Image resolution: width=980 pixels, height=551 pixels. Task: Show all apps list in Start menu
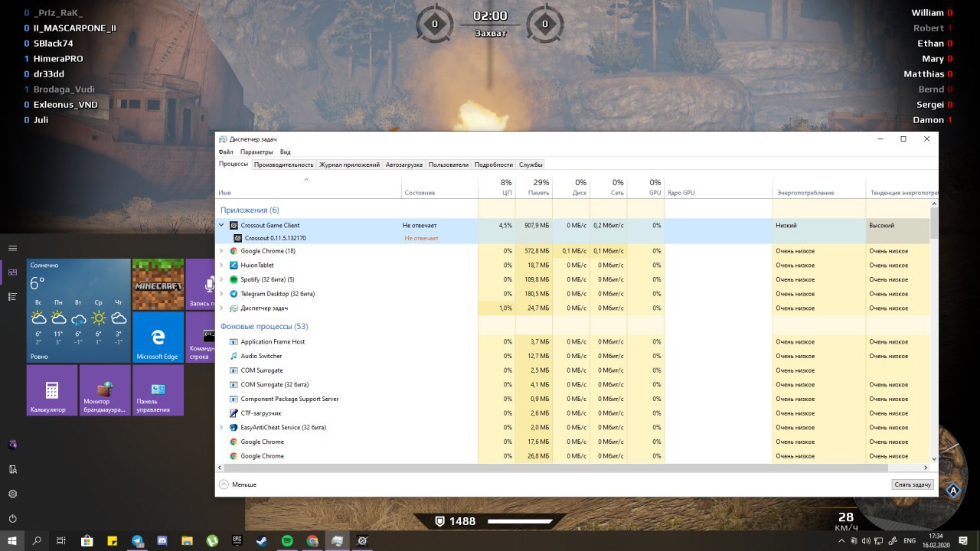(12, 298)
